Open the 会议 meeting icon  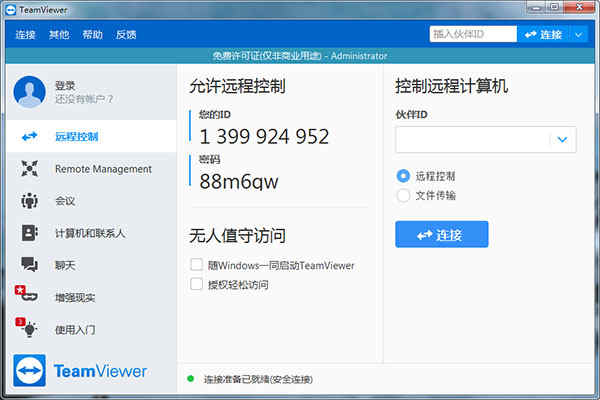pyautogui.click(x=29, y=201)
